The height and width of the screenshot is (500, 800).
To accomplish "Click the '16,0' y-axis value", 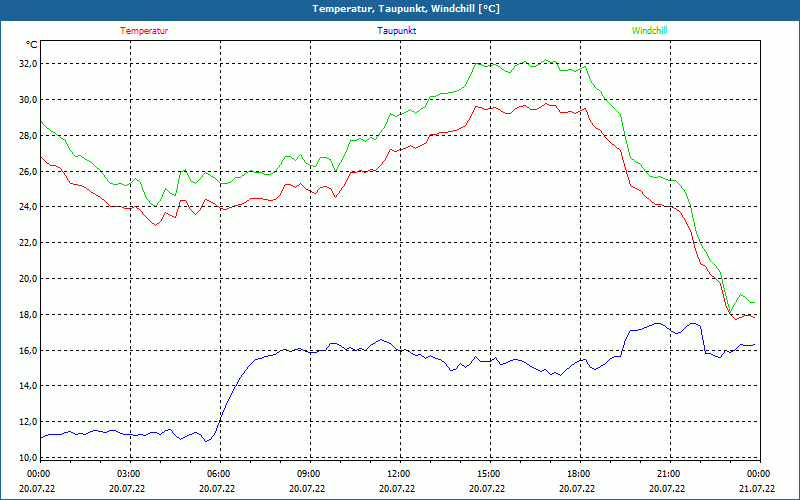I will click(29, 351).
